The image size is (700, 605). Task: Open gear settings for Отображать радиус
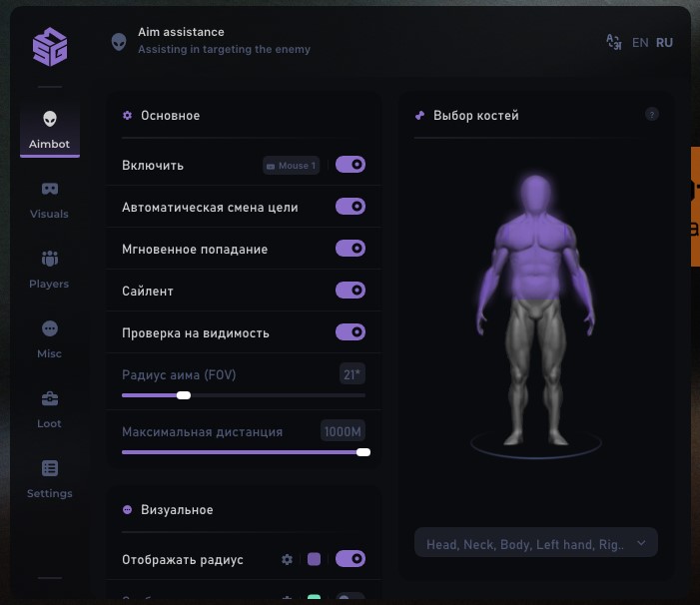tap(287, 559)
